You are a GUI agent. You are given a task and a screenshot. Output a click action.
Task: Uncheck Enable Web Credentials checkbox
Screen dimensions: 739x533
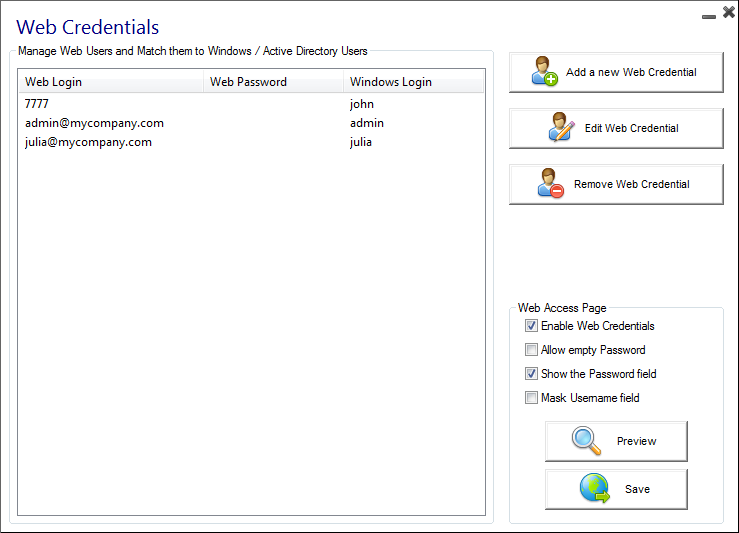click(532, 326)
